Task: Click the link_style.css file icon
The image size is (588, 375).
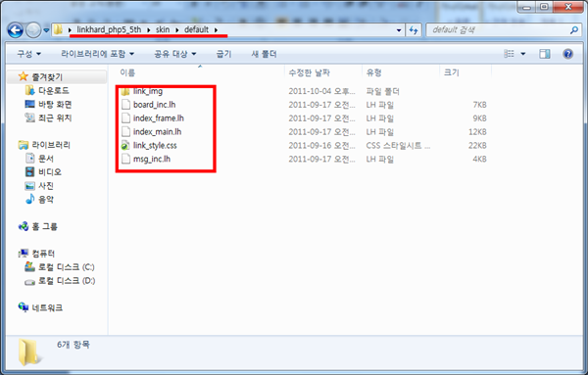Action: [125, 145]
